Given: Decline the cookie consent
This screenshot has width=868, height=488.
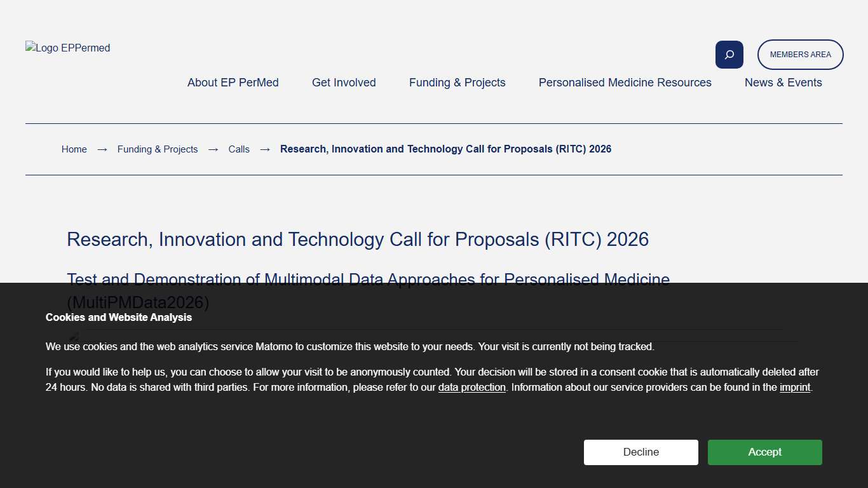Looking at the screenshot, I should [x=641, y=452].
